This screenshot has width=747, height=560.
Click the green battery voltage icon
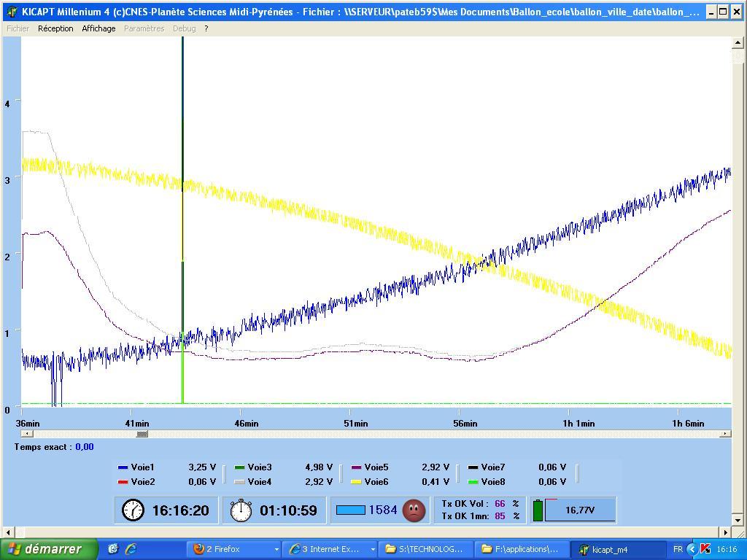[538, 510]
